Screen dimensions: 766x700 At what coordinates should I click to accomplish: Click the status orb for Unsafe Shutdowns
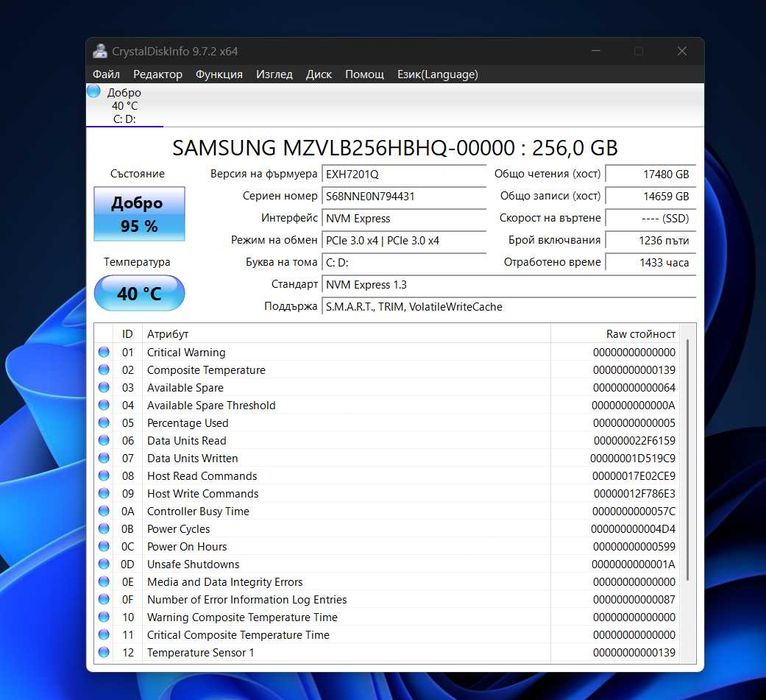(104, 564)
